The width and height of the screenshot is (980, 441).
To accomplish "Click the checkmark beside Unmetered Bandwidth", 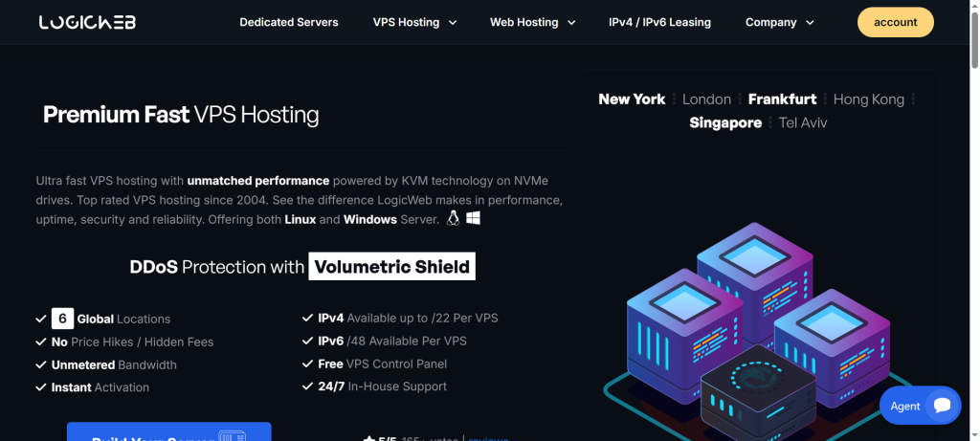I will point(41,364).
